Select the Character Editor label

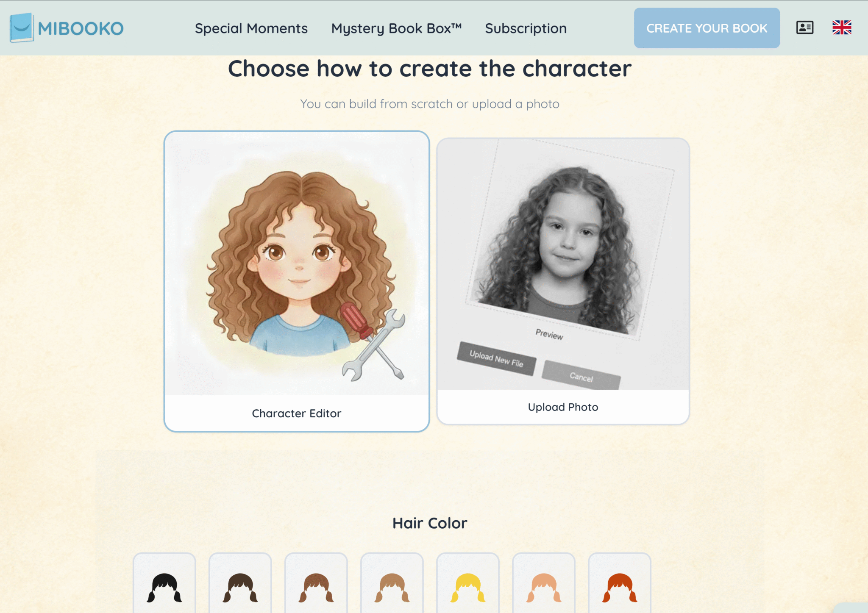[x=297, y=413]
